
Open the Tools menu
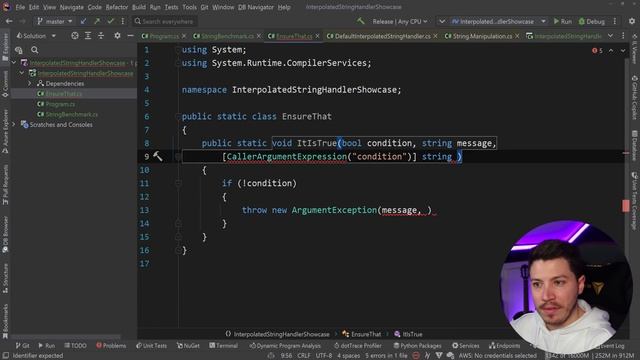pyautogui.click(x=189, y=7)
